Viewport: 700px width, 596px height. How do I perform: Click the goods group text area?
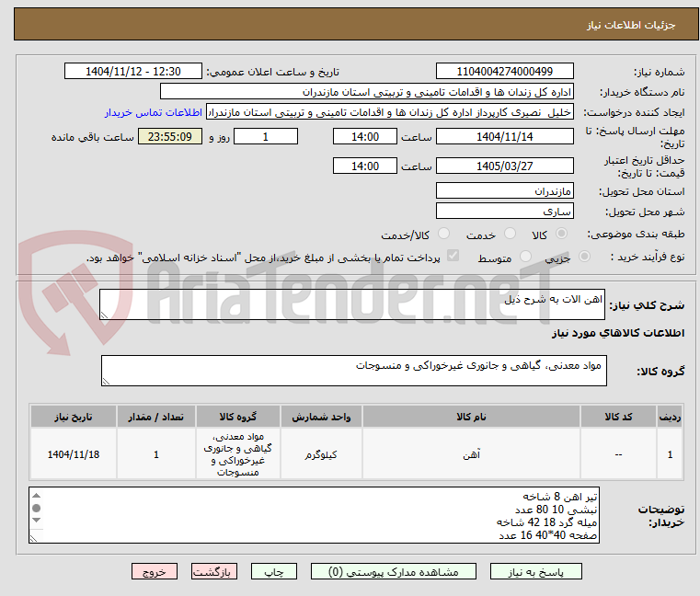(354, 371)
